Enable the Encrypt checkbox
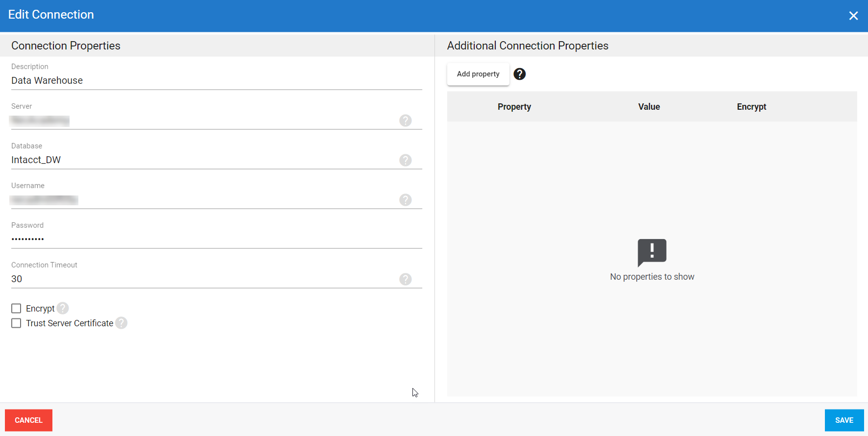This screenshot has height=436, width=868. [16, 309]
